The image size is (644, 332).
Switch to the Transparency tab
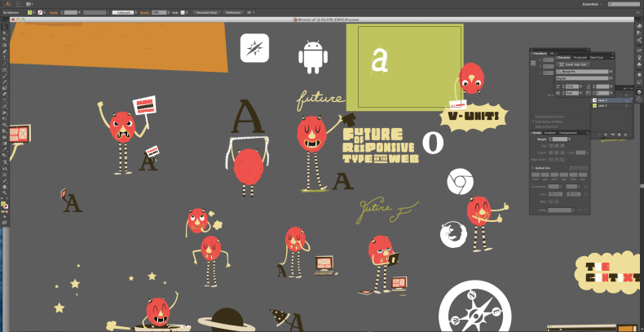point(567,133)
